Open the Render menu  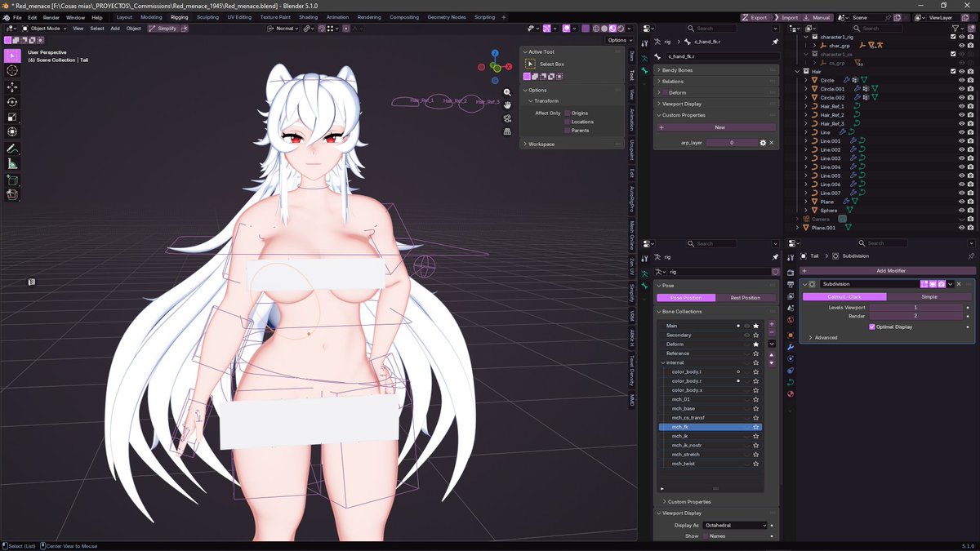[x=51, y=17]
